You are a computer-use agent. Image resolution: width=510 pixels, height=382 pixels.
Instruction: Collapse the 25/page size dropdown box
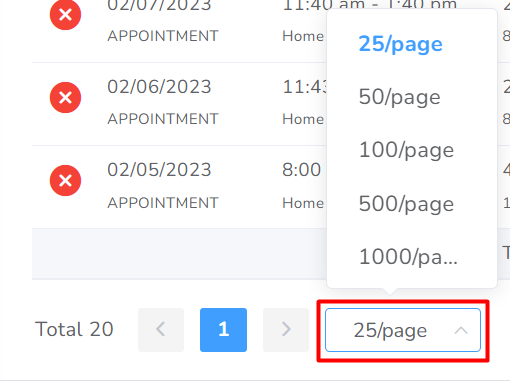pos(403,330)
